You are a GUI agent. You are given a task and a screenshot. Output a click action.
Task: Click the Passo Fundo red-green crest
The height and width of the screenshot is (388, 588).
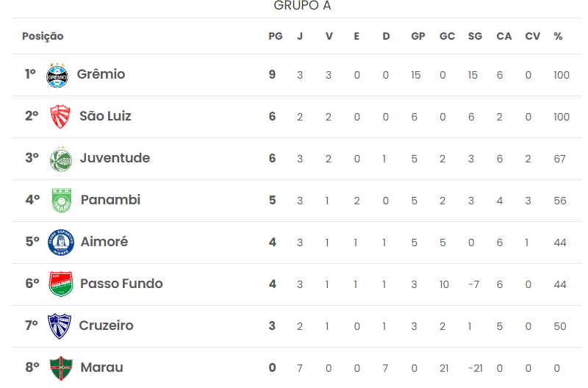pyautogui.click(x=61, y=284)
